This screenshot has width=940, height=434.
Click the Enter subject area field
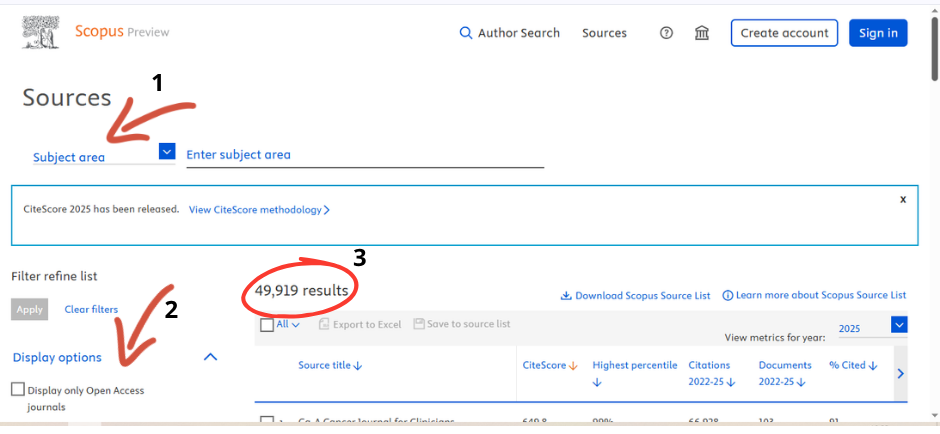pyautogui.click(x=365, y=155)
